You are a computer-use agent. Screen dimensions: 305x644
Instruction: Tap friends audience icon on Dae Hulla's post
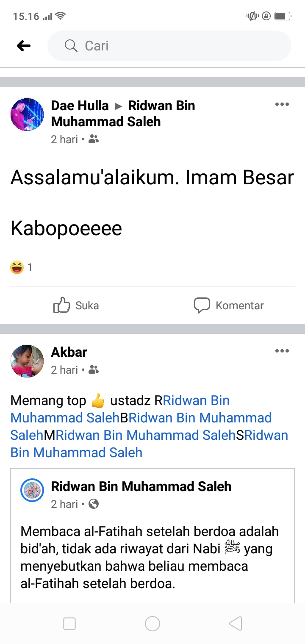(x=94, y=139)
